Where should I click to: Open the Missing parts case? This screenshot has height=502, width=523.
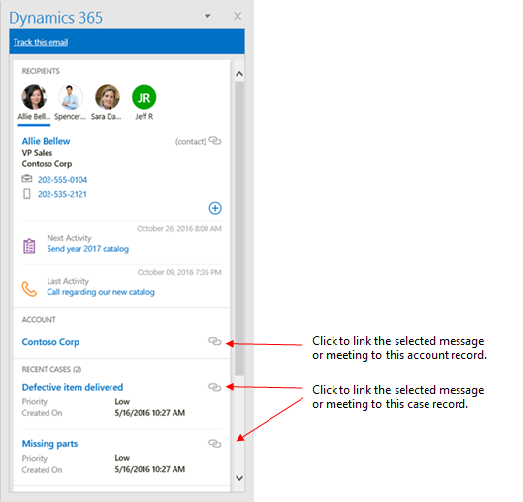click(50, 444)
